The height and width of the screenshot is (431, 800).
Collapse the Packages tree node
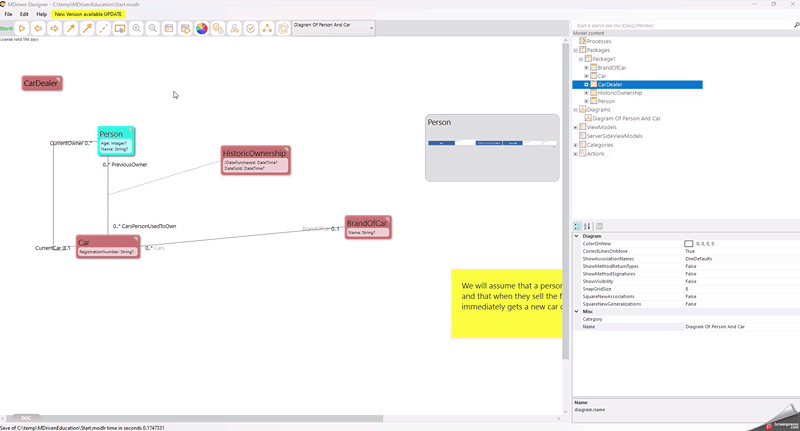tap(576, 50)
